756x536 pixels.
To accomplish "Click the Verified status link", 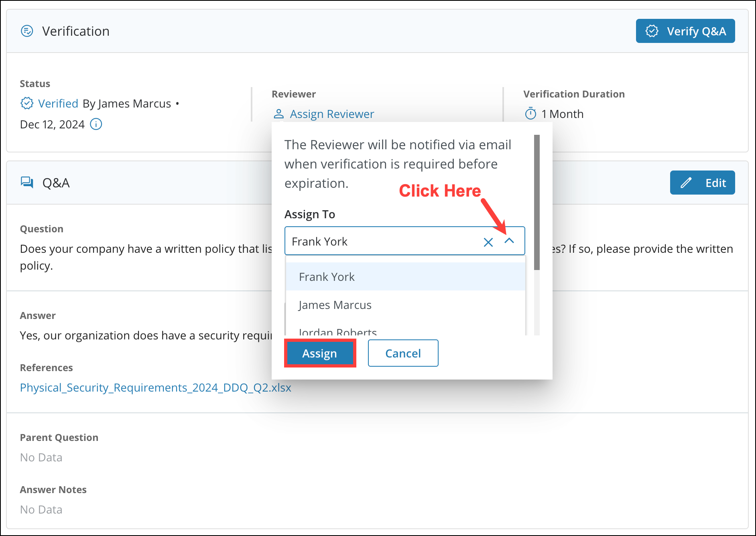I will [58, 104].
